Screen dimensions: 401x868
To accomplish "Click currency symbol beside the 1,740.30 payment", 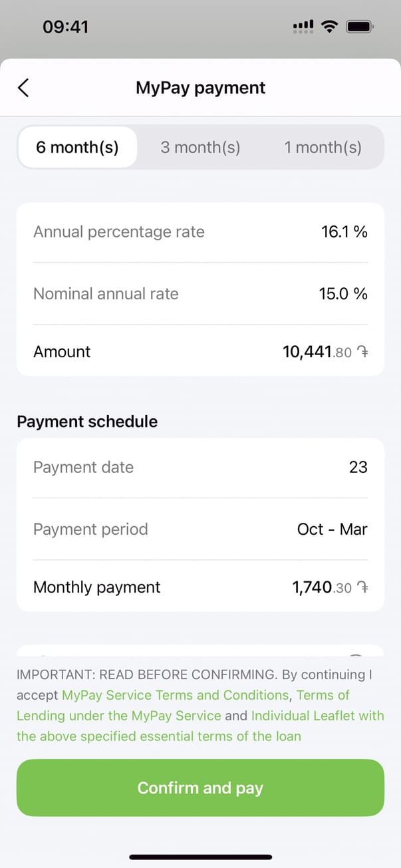I will (x=362, y=587).
